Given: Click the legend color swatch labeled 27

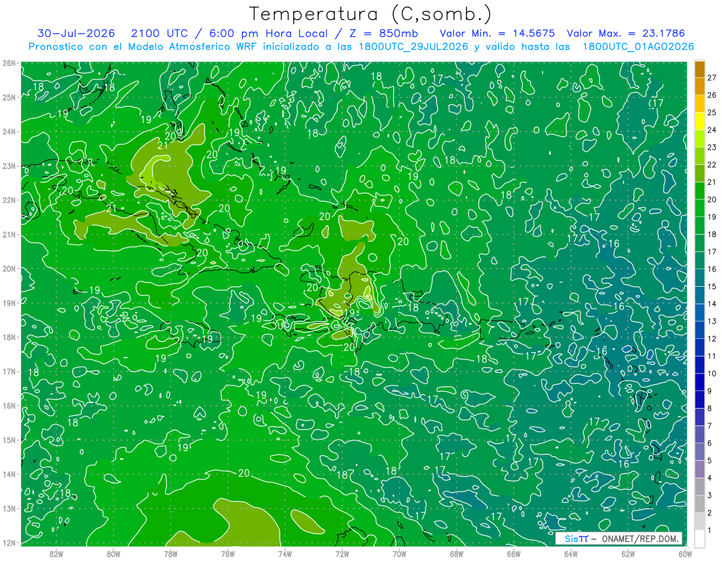Looking at the screenshot, I should [x=699, y=69].
